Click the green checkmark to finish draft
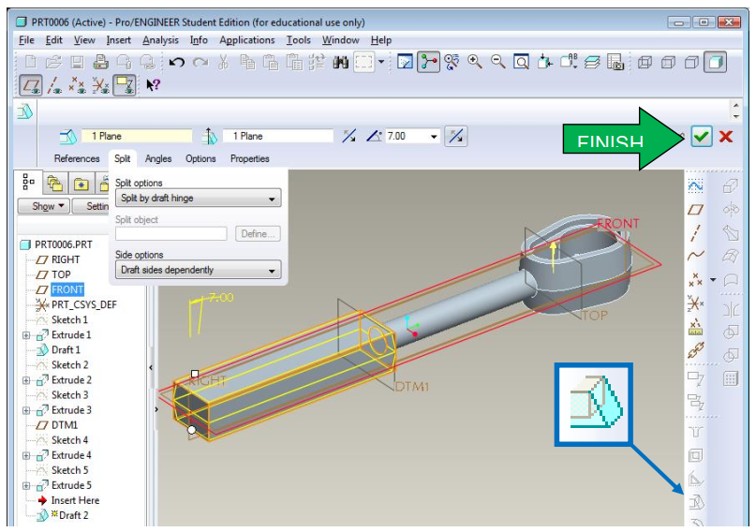The height and width of the screenshot is (532, 756). click(x=702, y=137)
